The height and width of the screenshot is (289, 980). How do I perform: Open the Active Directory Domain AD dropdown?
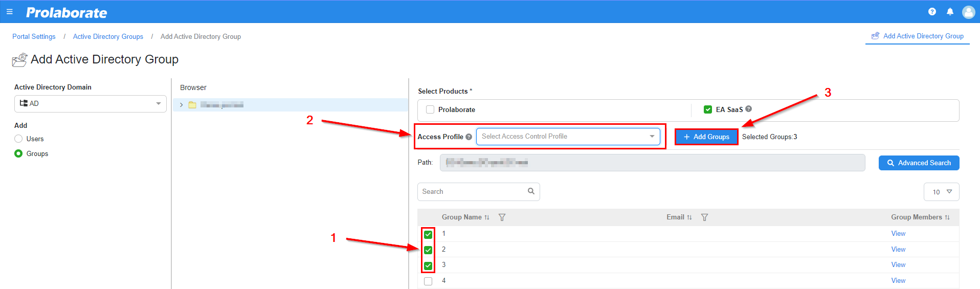pyautogui.click(x=91, y=103)
